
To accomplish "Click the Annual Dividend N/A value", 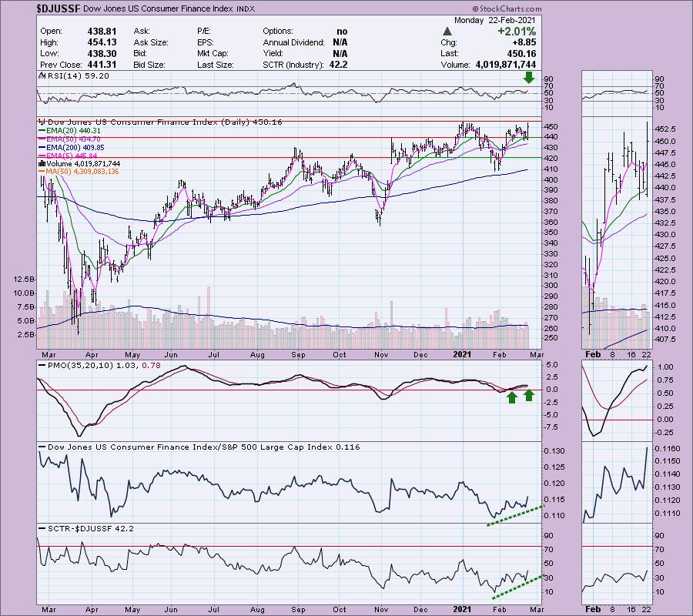I will point(340,42).
